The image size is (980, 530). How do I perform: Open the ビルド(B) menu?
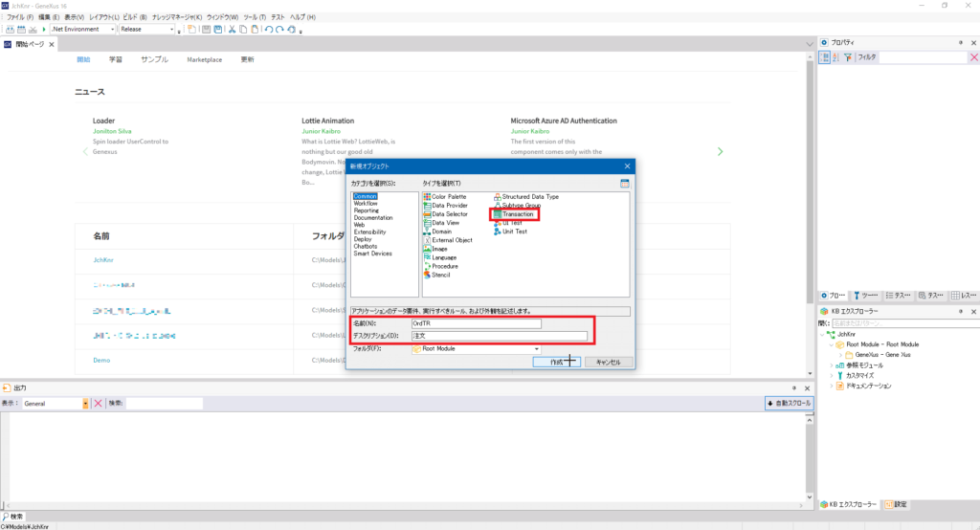[135, 17]
